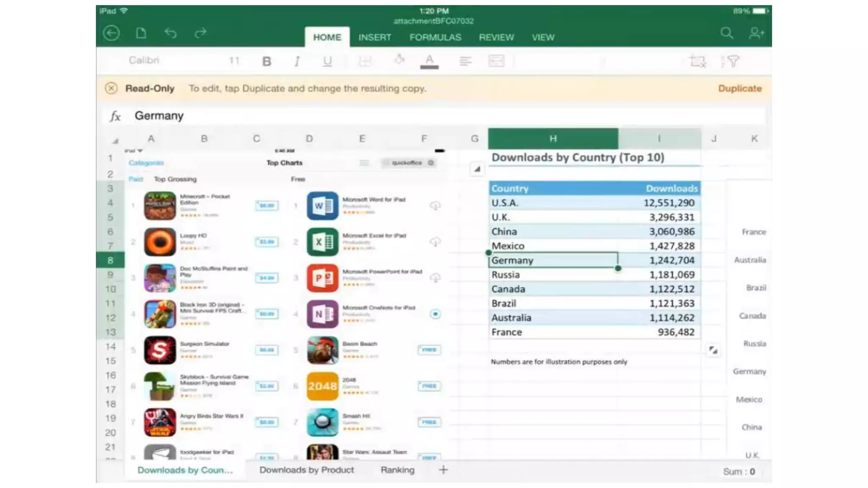Toggle Bold formatting
This screenshot has width=868, height=488.
tap(267, 61)
